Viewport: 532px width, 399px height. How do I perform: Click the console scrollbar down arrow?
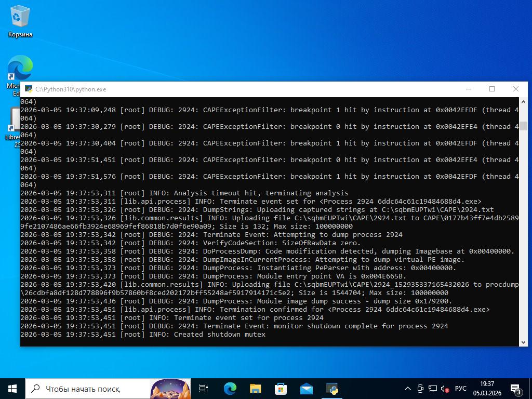point(523,341)
